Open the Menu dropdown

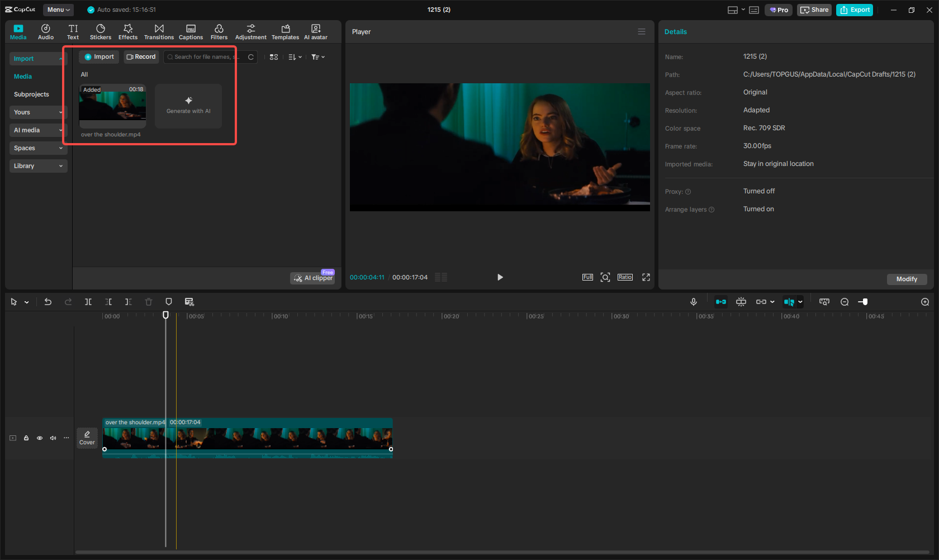pyautogui.click(x=59, y=10)
